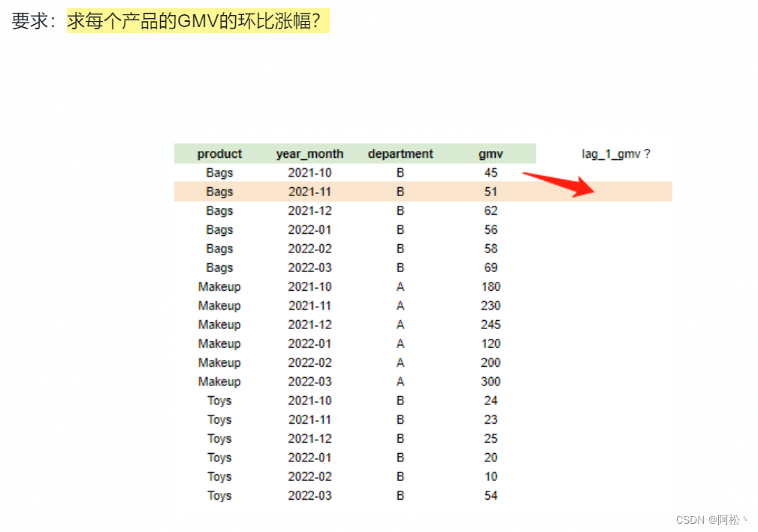The height and width of the screenshot is (532, 758).
Task: Click gmv value 120 for Makeup 2022-01
Action: 491,344
